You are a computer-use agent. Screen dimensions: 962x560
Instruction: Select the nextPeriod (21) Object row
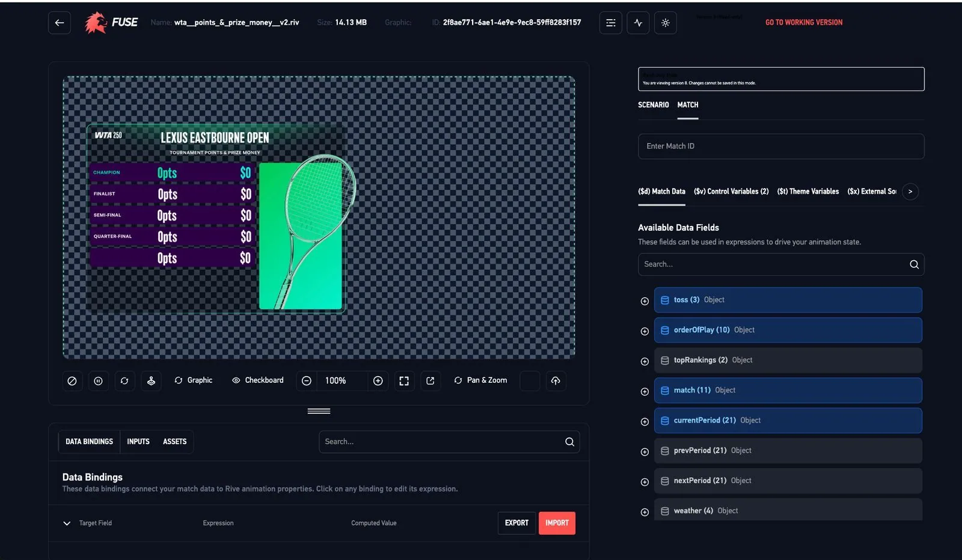(x=788, y=481)
